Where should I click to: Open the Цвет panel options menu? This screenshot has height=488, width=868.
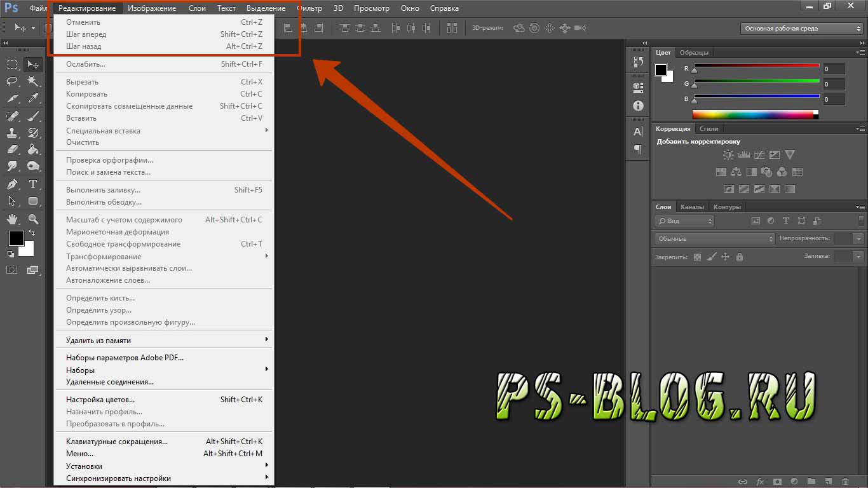pyautogui.click(x=860, y=53)
